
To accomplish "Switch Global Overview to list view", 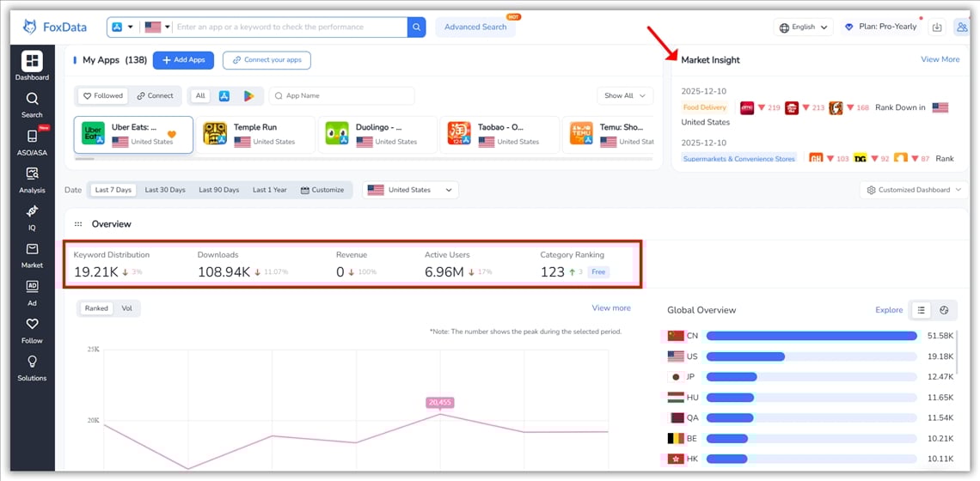I will pos(921,310).
